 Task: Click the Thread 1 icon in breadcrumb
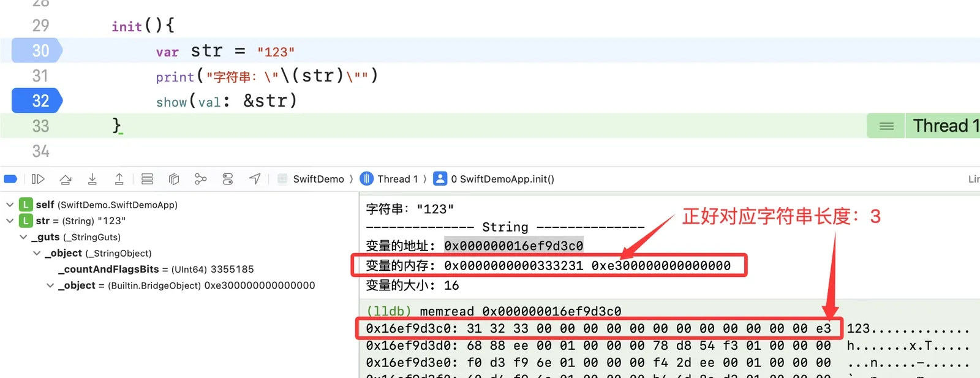click(366, 179)
